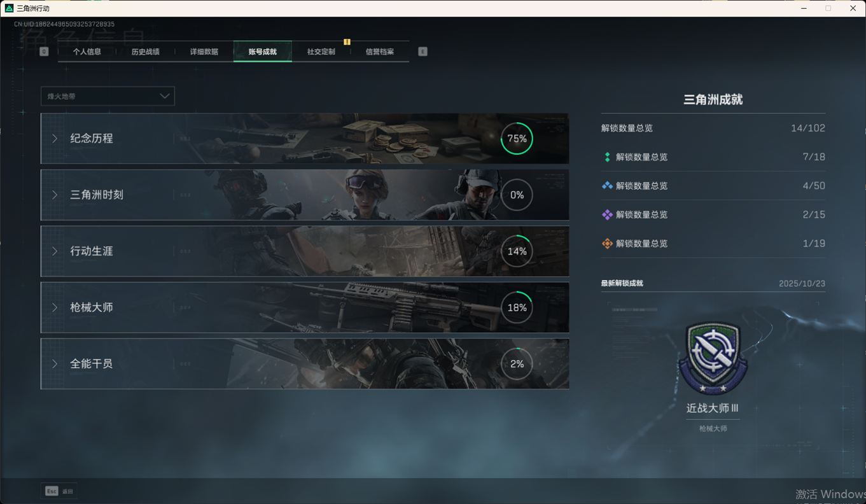
Task: Expand the 三角洲时刻 achievement category
Action: 305,195
